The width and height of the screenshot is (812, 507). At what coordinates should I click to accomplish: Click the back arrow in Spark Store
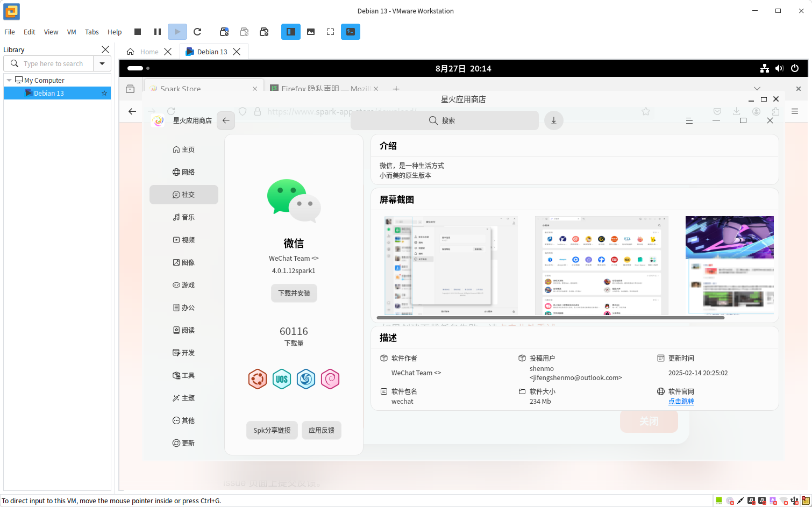click(x=226, y=120)
